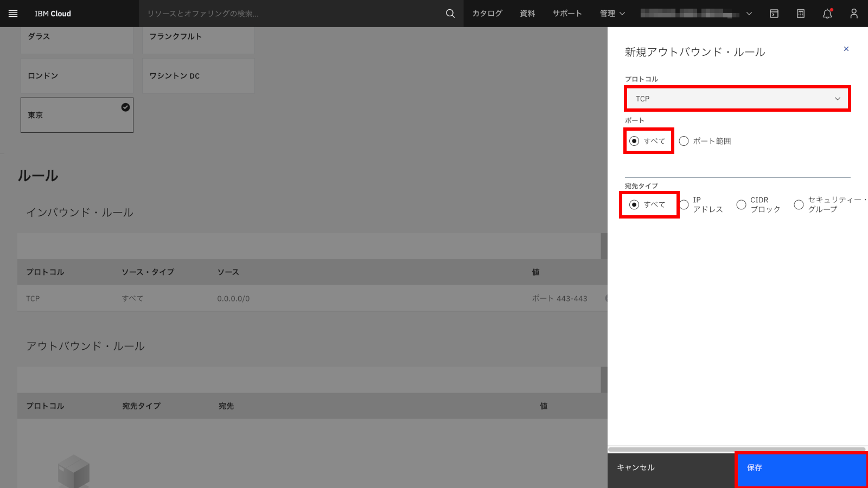The width and height of the screenshot is (868, 488).
Task: Cancel the outbound rule creation
Action: (635, 467)
